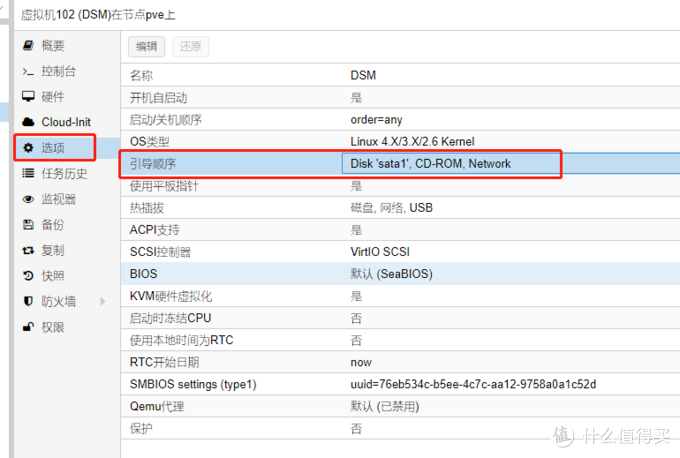Click the Cloud-Init cloud icon
This screenshot has height=458, width=680.
tap(28, 122)
